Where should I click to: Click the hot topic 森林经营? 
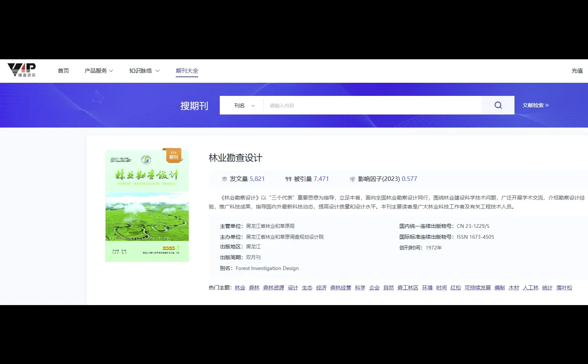341,288
